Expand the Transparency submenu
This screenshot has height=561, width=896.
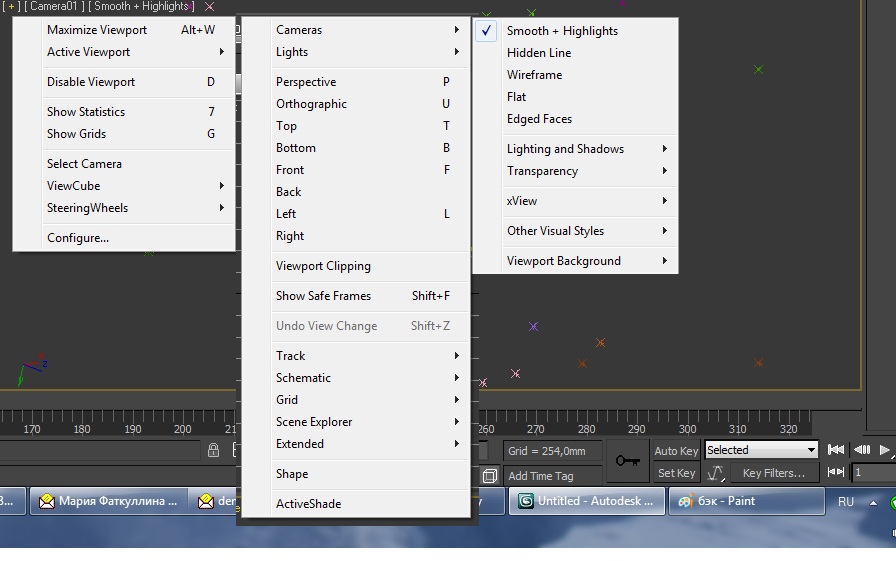coord(576,171)
